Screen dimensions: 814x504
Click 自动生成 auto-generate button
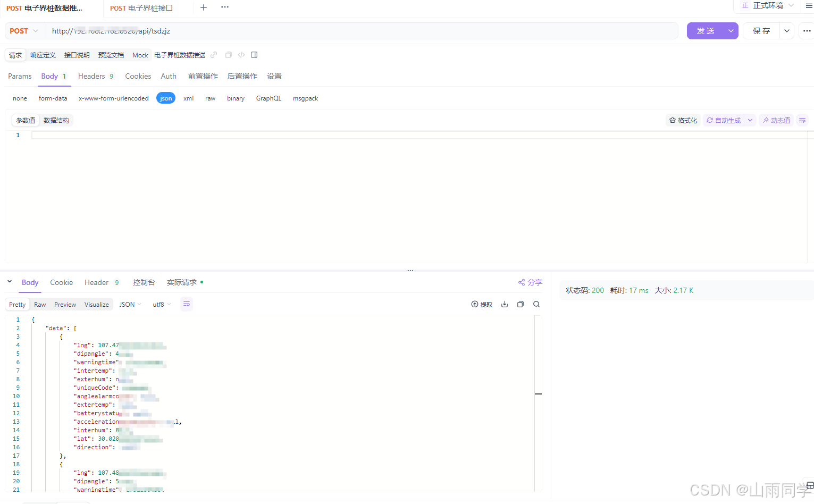[724, 121]
